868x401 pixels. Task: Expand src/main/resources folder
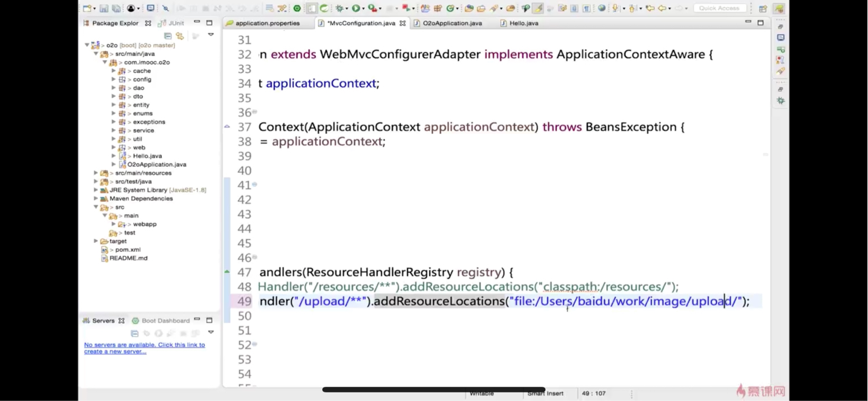tap(96, 172)
